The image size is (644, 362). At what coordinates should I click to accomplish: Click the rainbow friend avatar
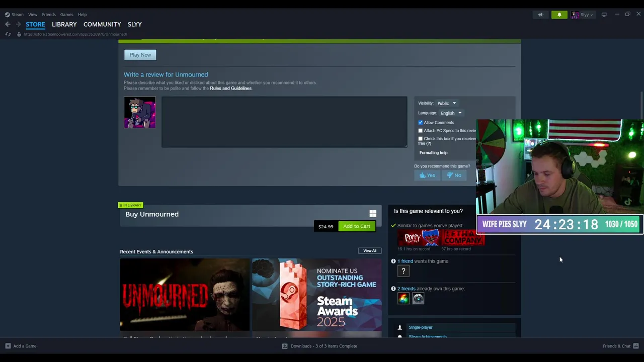click(403, 299)
